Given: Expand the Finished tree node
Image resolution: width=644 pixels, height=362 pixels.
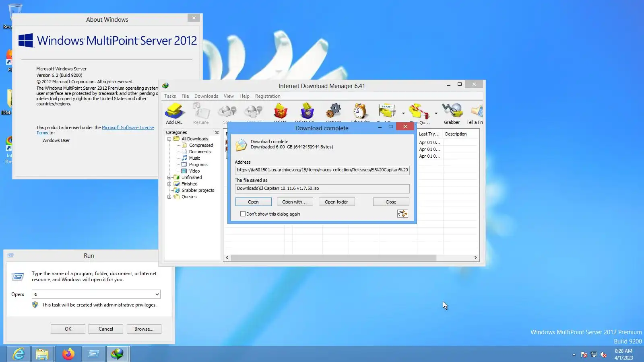Looking at the screenshot, I should pos(169,184).
